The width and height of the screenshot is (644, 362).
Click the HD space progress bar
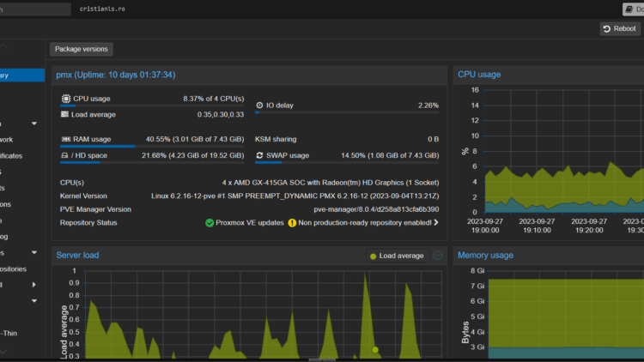pyautogui.click(x=152, y=162)
